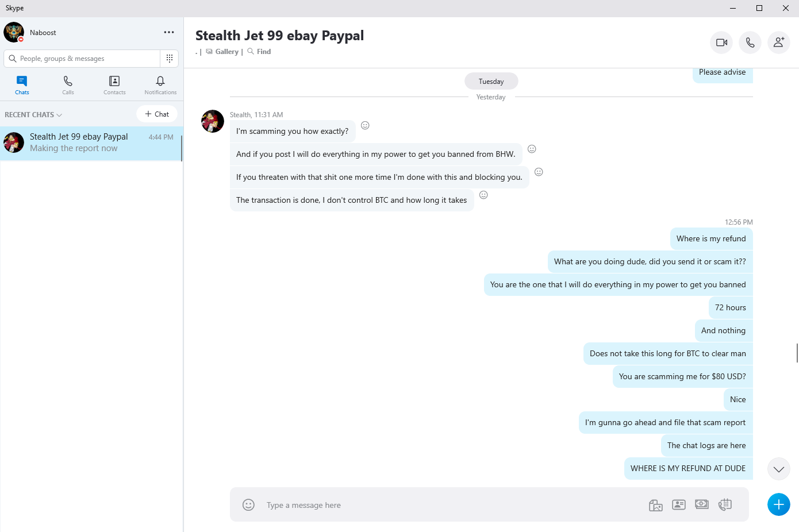Click the 'Nice' message bubble
799x532 pixels.
[x=738, y=399]
